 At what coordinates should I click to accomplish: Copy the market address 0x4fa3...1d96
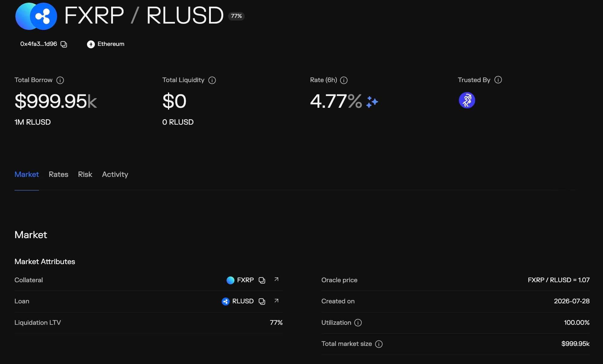click(x=64, y=44)
